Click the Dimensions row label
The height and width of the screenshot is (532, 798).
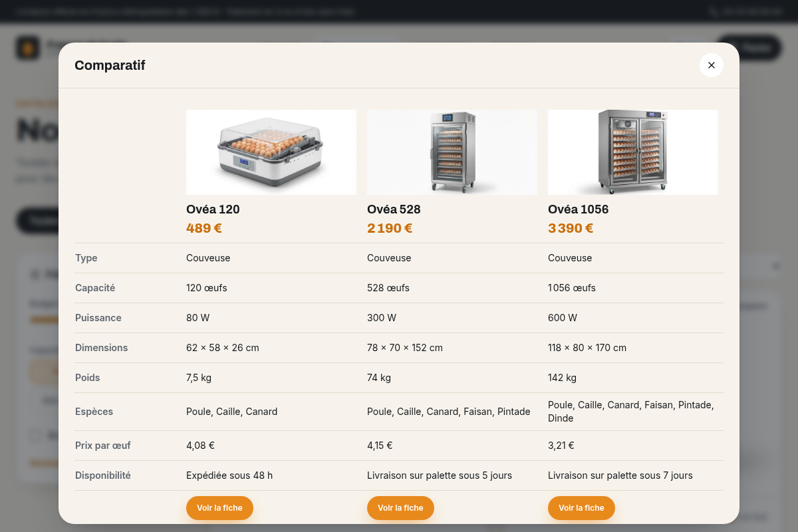[101, 348]
